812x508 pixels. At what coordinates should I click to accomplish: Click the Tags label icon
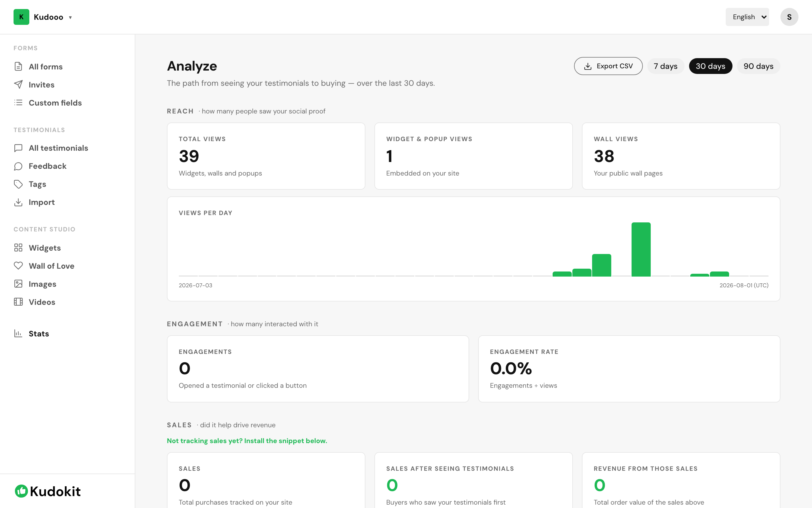click(x=18, y=184)
